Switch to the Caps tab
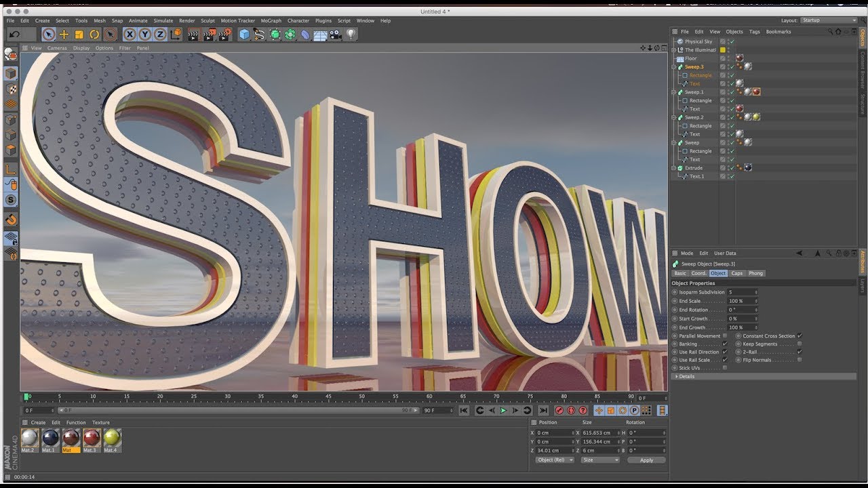Image resolution: width=868 pixels, height=488 pixels. 737,273
